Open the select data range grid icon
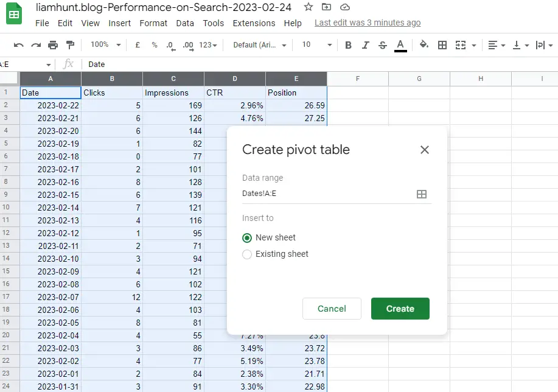 [421, 194]
